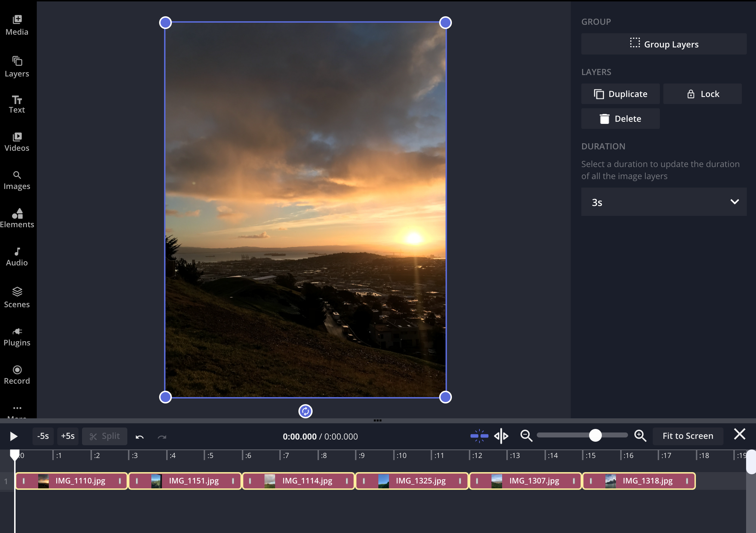
Task: Select the Text tool in the sidebar
Action: (17, 104)
